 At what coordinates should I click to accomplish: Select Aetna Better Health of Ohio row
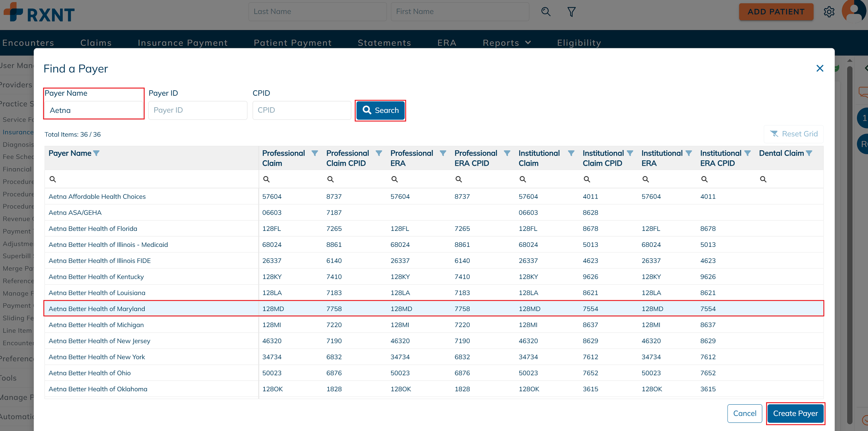90,373
